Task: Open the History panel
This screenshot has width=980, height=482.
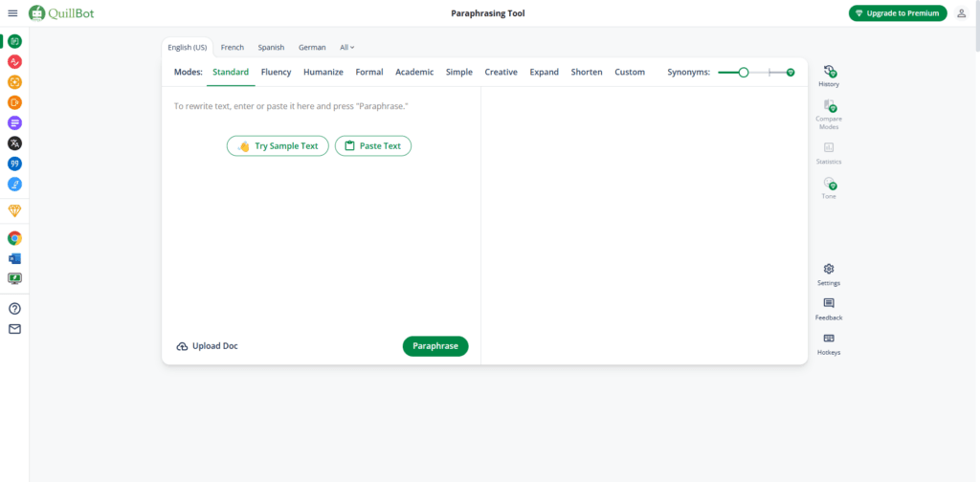Action: [829, 76]
